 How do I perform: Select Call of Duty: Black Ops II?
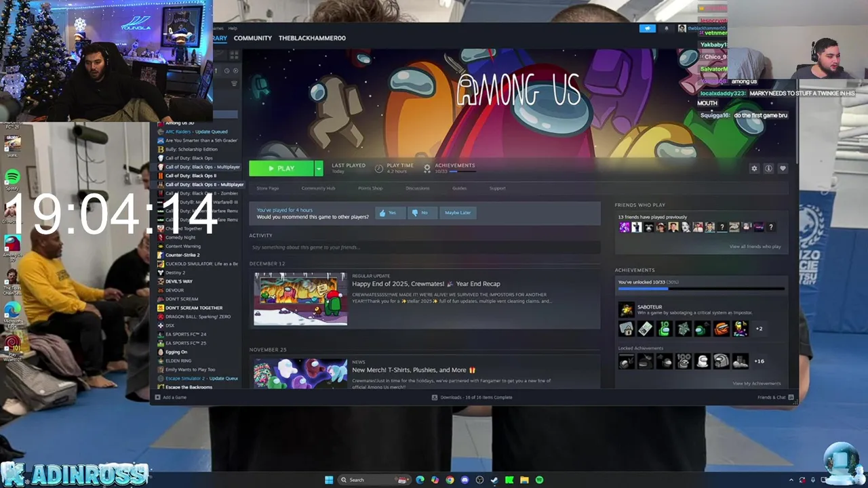click(191, 176)
